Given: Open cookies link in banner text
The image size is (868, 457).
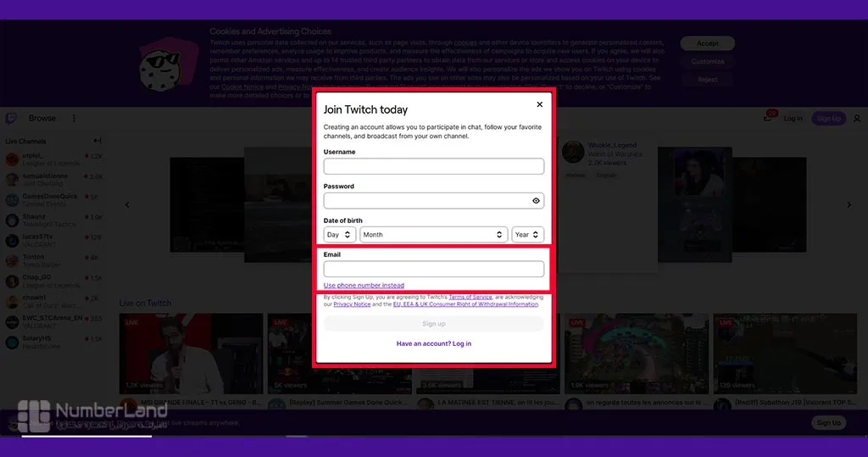Looking at the screenshot, I should tap(465, 42).
